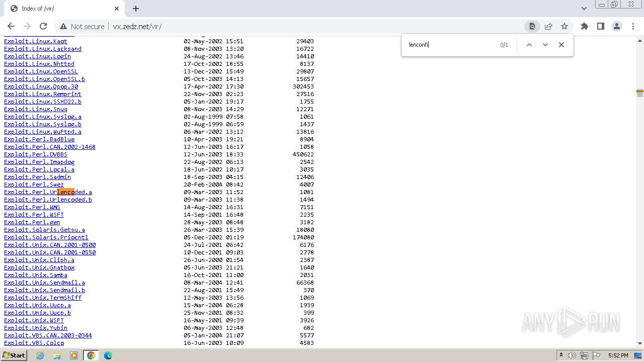Open the volume speaker tray icon
644x362 pixels.
pyautogui.click(x=572, y=355)
